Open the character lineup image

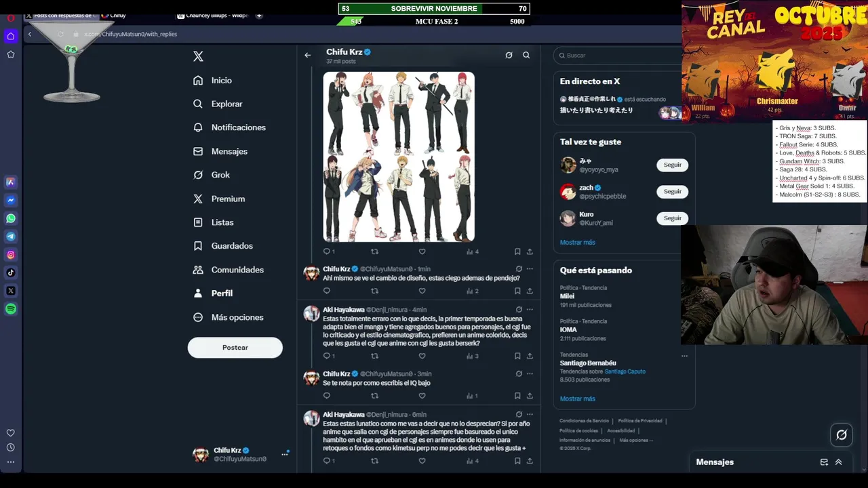399,157
